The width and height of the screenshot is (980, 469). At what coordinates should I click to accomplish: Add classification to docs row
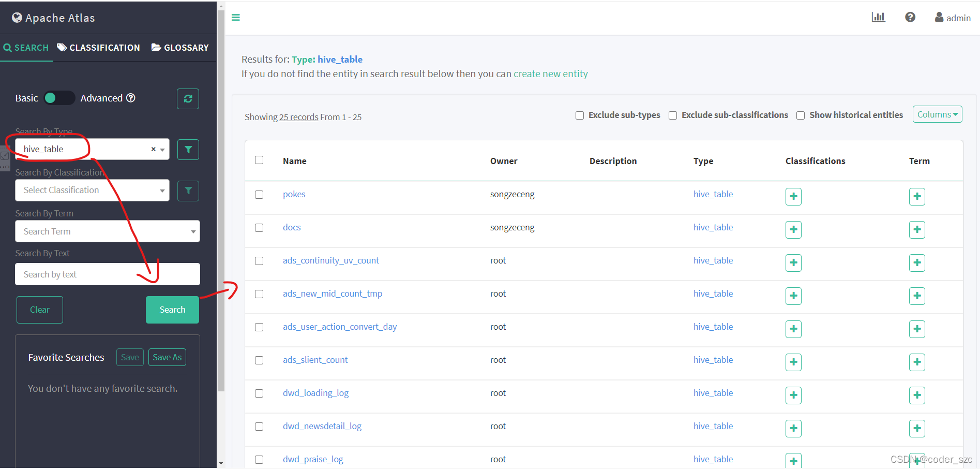793,230
